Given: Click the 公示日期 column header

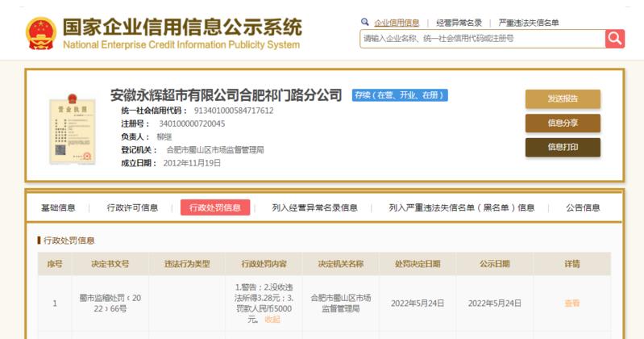Looking at the screenshot, I should coord(495,264).
